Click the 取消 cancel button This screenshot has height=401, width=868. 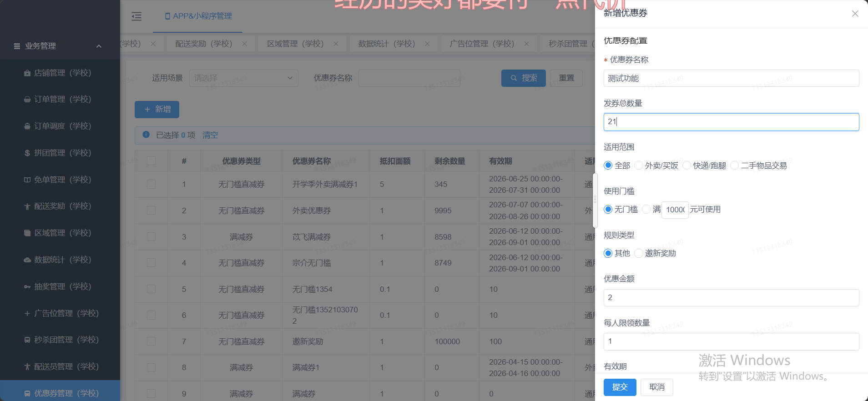pos(656,387)
